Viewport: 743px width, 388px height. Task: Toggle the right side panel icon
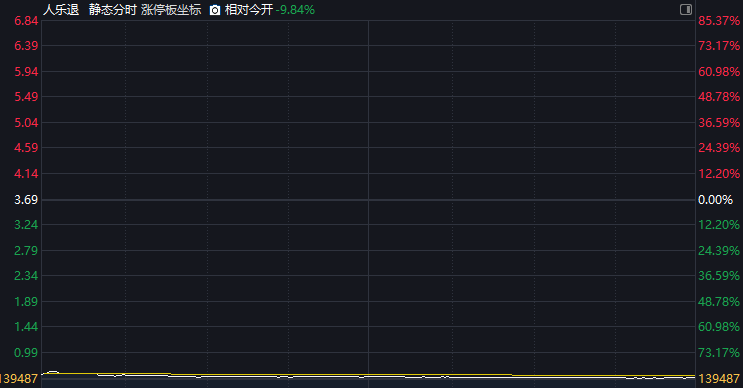click(x=686, y=9)
